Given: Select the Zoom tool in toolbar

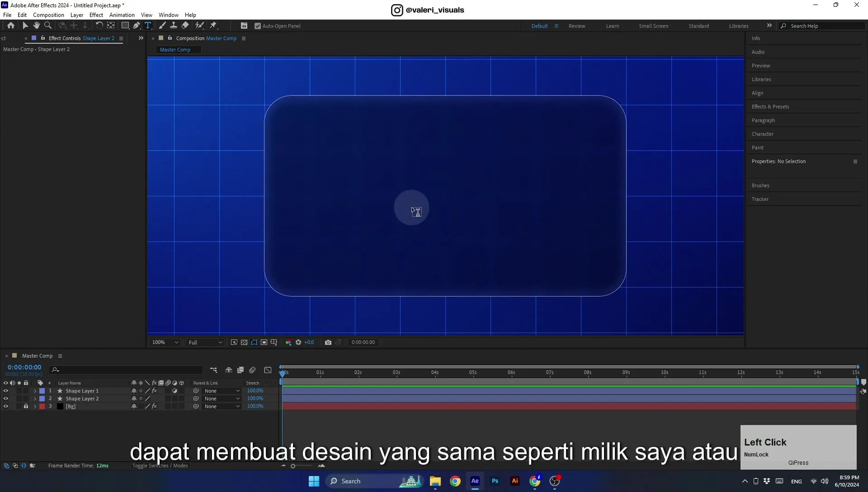Looking at the screenshot, I should (x=48, y=25).
